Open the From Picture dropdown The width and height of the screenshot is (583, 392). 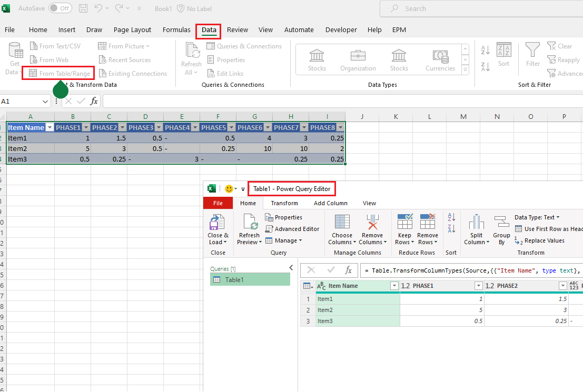tap(123, 46)
